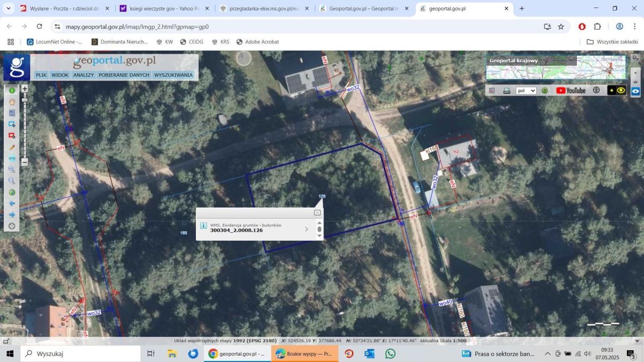The height and width of the screenshot is (362, 644).
Task: Toggle the blue eye visibility button
Action: [635, 92]
